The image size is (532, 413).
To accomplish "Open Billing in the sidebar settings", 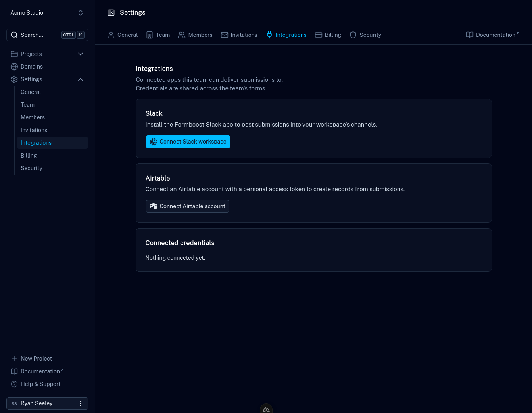I will click(52, 156).
